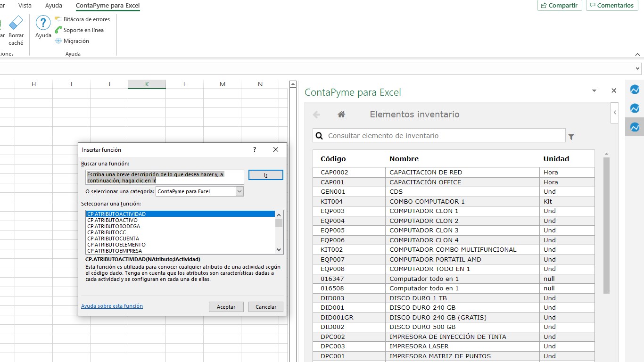The image size is (644, 362).
Task: Select COMPUTADOR CLON 3 item
Action: tap(454, 230)
